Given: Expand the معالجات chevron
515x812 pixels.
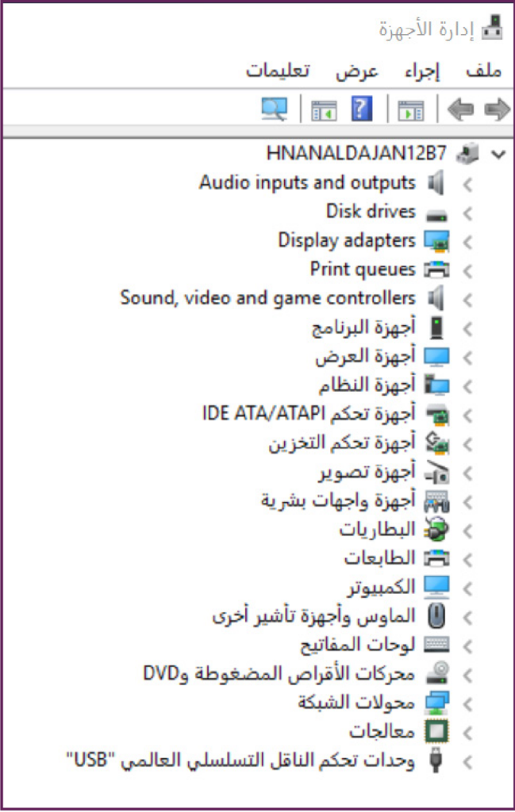Looking at the screenshot, I should click(468, 733).
